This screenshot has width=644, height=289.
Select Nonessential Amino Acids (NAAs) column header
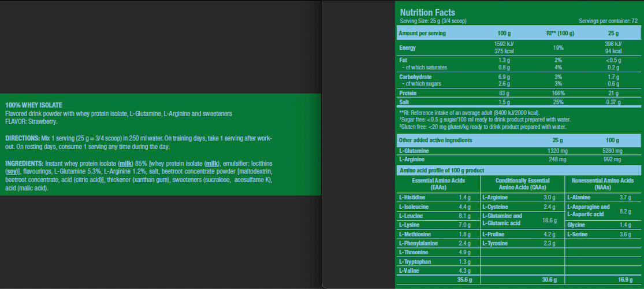604,183
